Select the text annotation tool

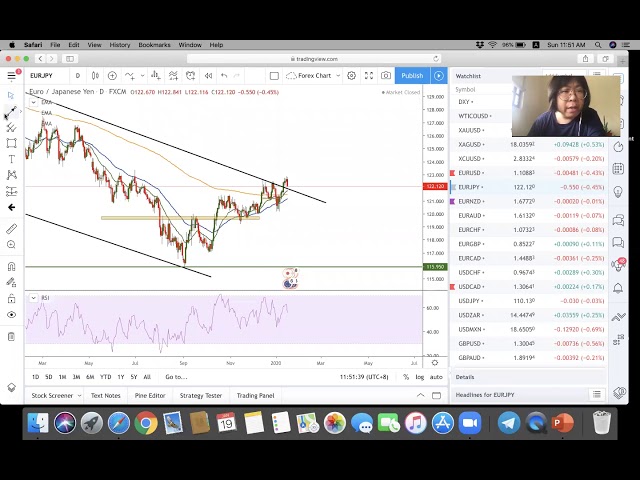click(x=11, y=159)
